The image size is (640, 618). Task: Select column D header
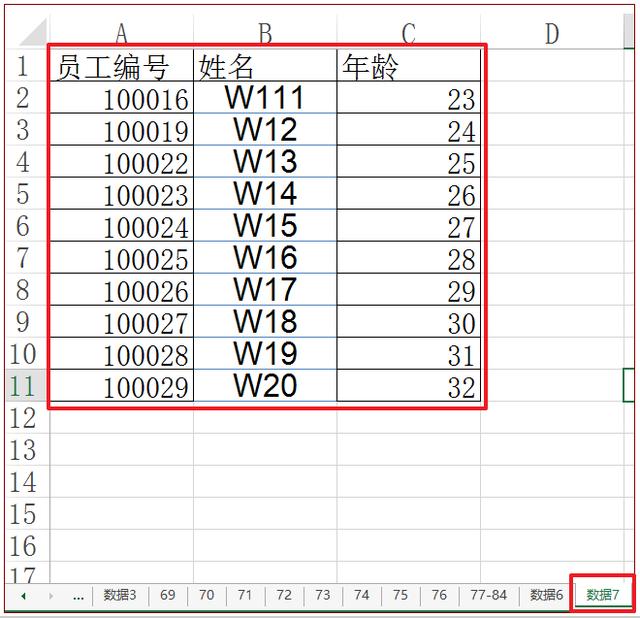[x=552, y=33]
